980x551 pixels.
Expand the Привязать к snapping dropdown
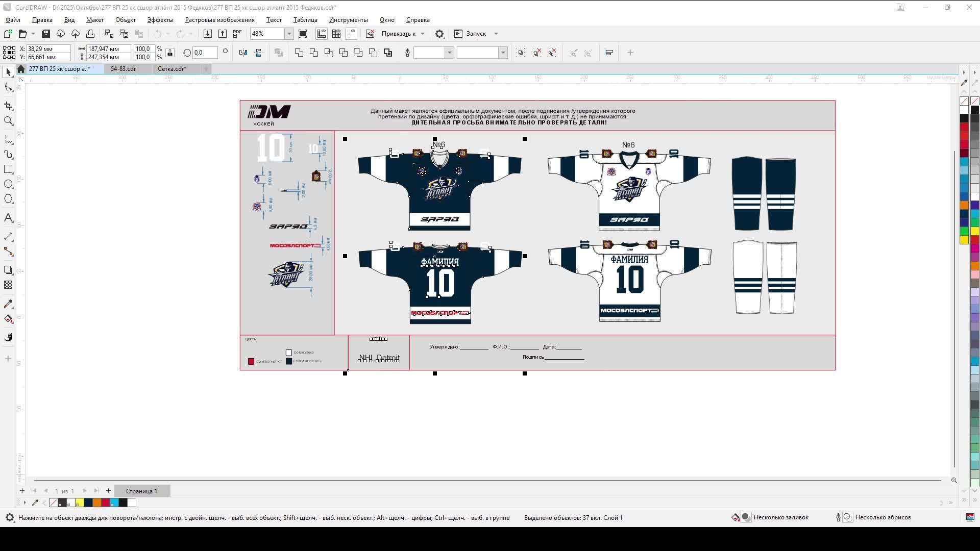pyautogui.click(x=422, y=34)
